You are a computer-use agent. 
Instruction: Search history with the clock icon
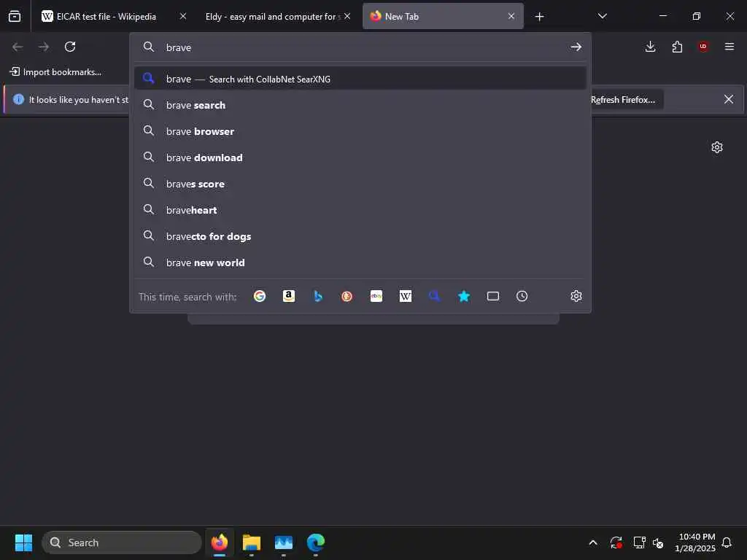522,296
